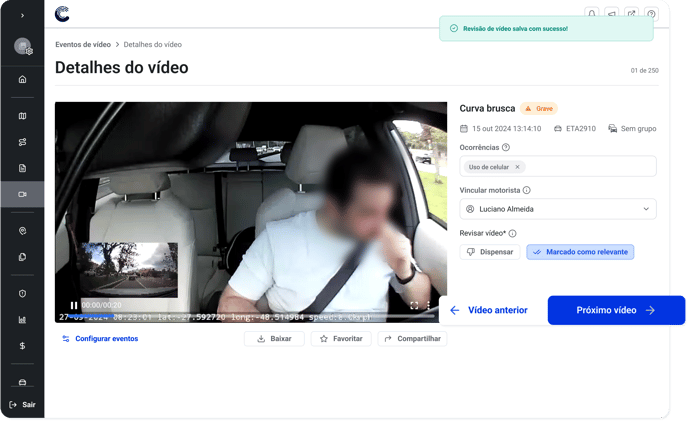Select the video camera sidebar item
Viewport: 688px width, 421px height.
22,194
